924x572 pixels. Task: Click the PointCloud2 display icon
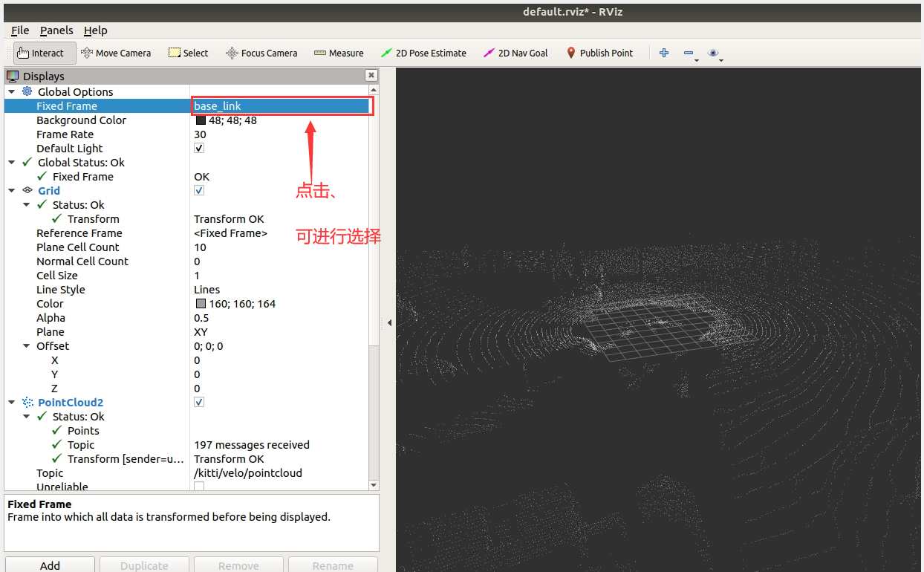27,402
